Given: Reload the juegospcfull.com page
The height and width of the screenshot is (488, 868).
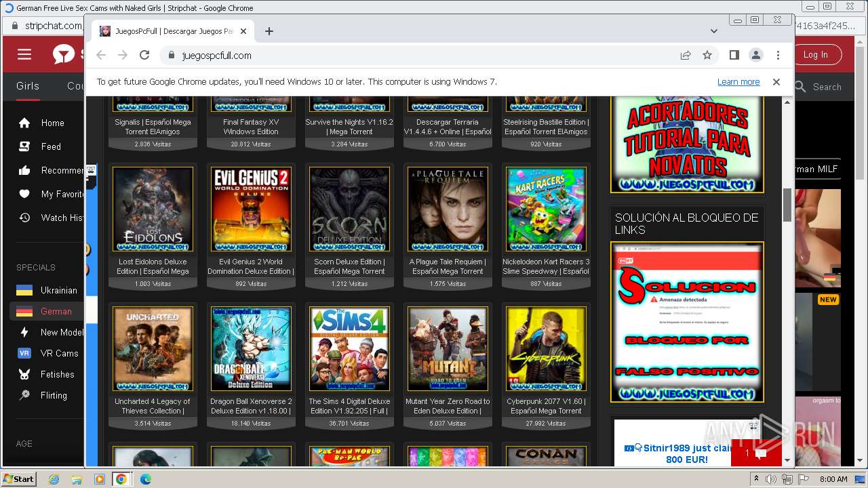Looking at the screenshot, I should 144,56.
